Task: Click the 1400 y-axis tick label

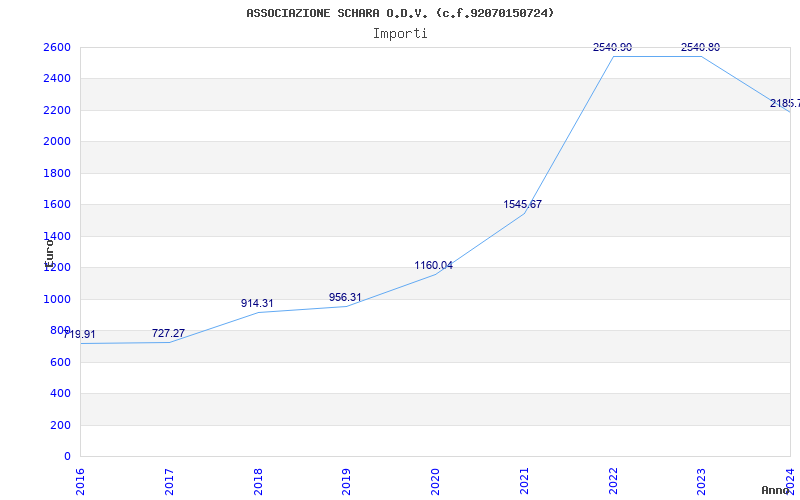Action: 57,236
